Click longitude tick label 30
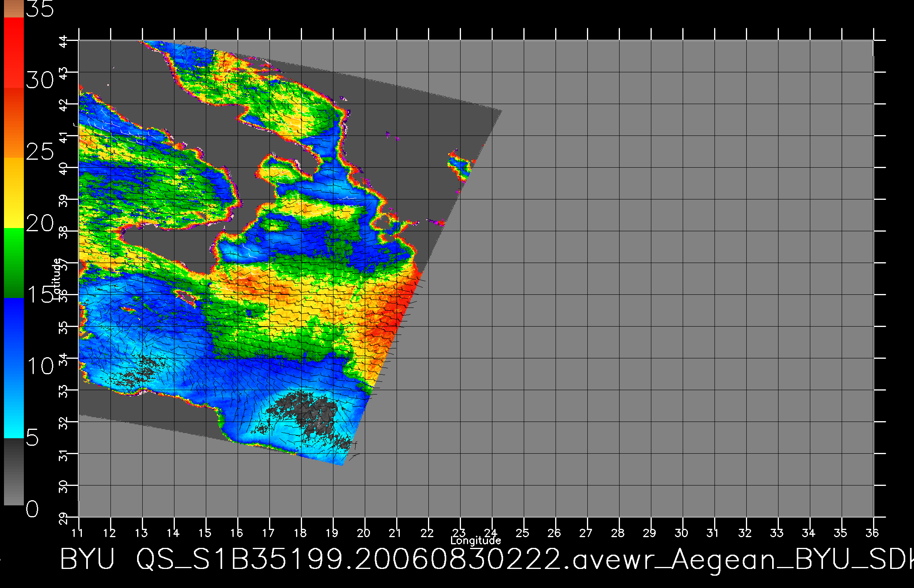The width and height of the screenshot is (914, 588). coord(682,533)
